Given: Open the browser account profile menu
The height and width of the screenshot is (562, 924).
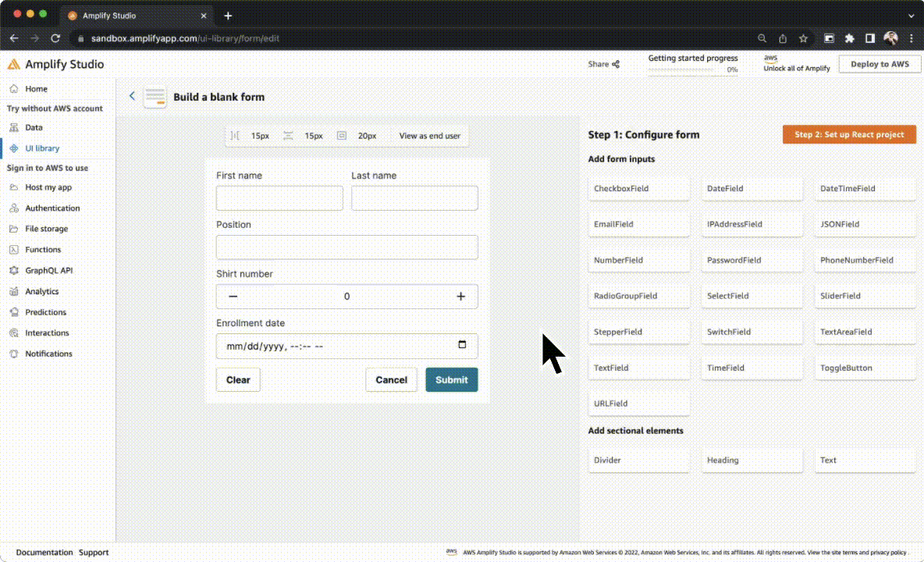Looking at the screenshot, I should (890, 37).
